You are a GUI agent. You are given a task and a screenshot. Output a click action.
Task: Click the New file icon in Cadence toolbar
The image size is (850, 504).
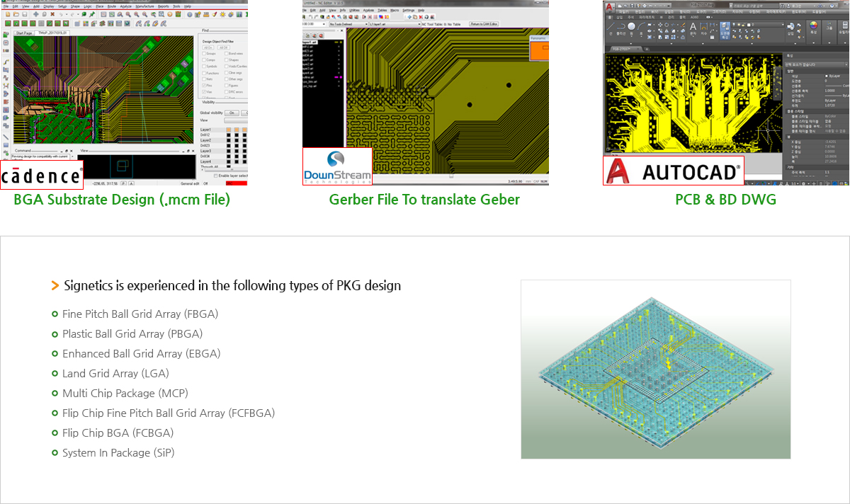pyautogui.click(x=8, y=14)
